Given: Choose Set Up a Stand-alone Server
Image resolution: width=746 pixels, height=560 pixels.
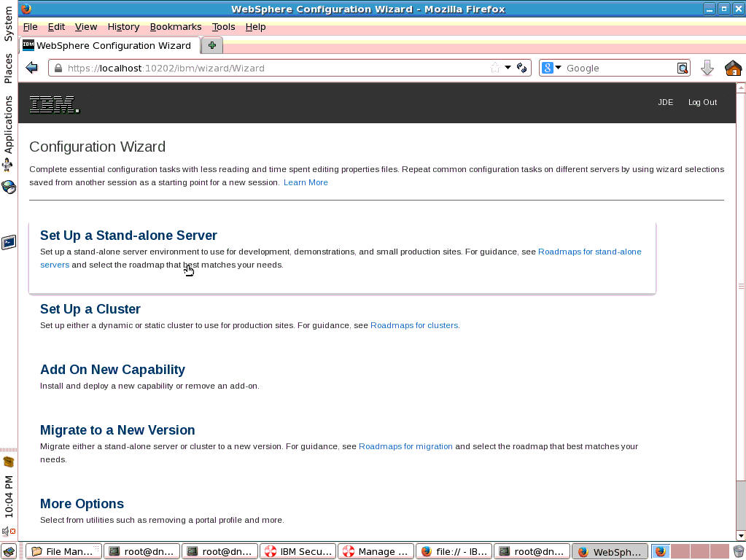Looking at the screenshot, I should point(128,236).
